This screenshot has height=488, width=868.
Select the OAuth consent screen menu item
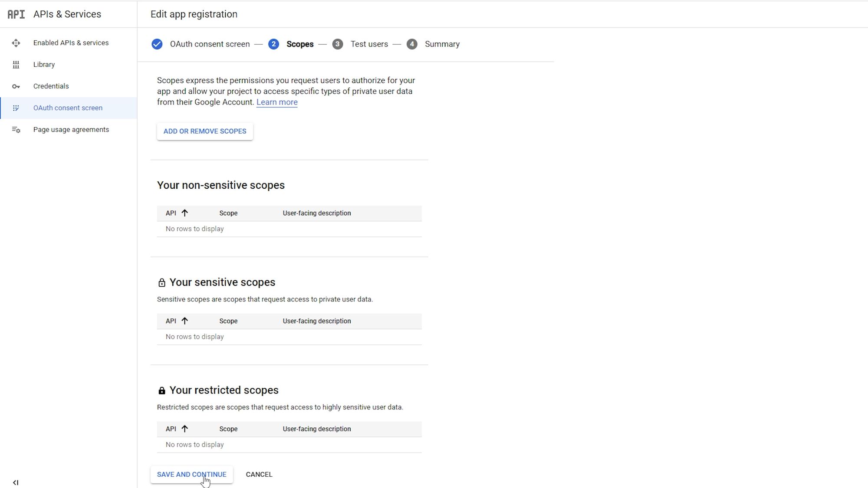coord(67,108)
